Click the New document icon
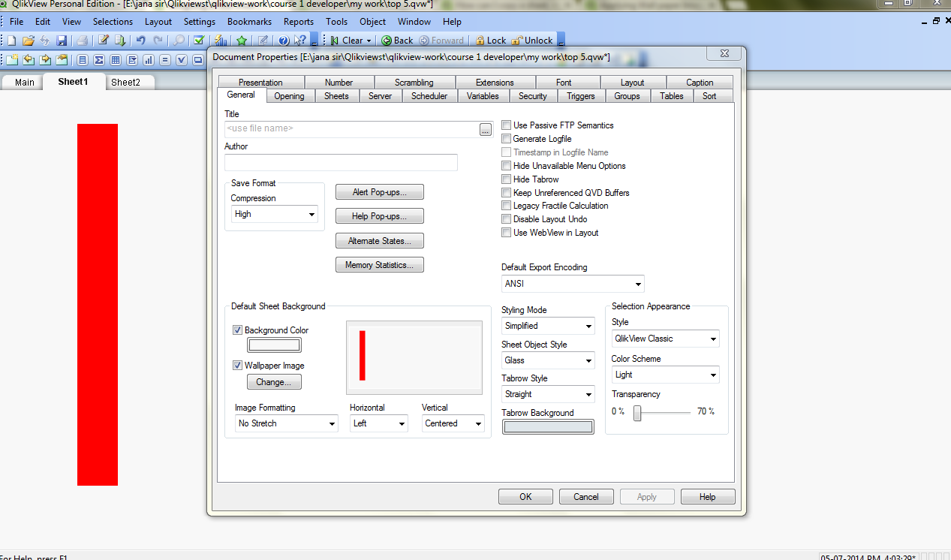This screenshot has height=560, width=951. (12, 41)
